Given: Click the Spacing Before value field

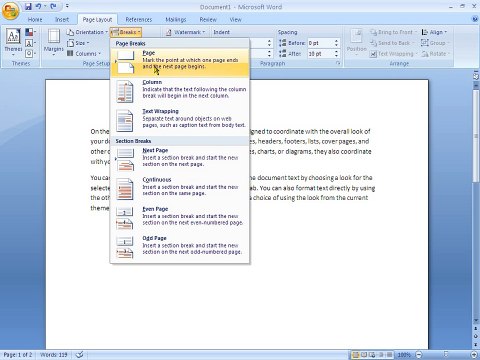Looking at the screenshot, I should coord(320,43).
